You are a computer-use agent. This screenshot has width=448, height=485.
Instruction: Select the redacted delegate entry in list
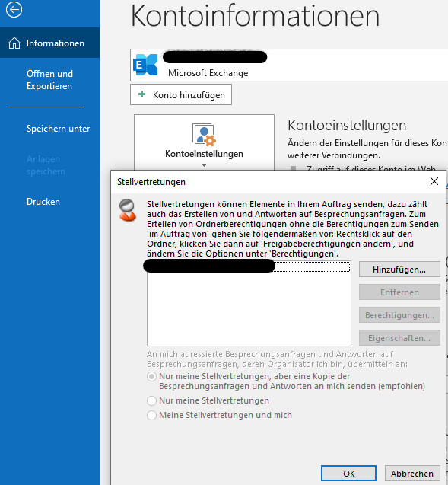249,266
